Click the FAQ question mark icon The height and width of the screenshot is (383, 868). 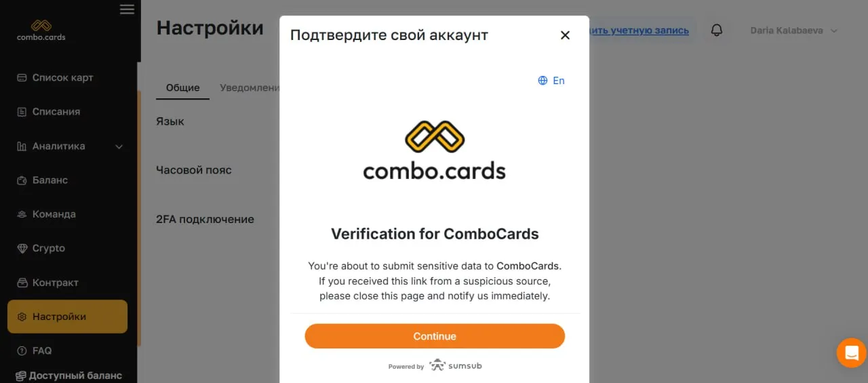click(22, 351)
